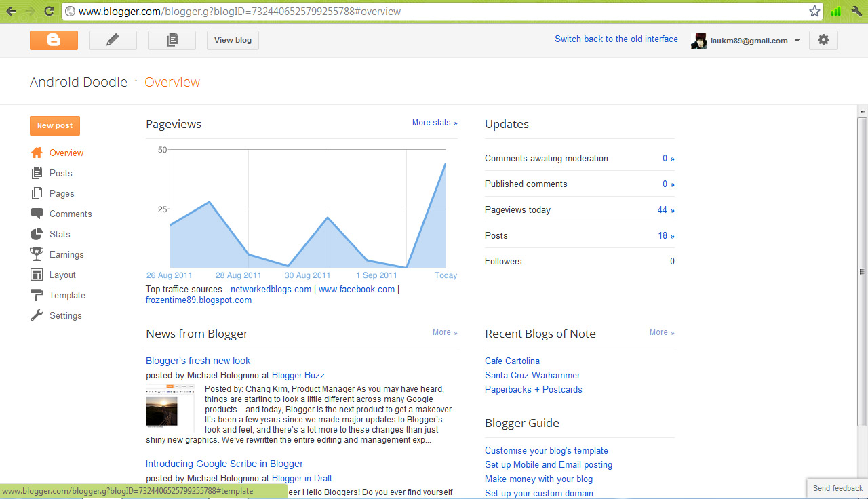
Task: Open the Blogger settings gear icon
Action: click(x=823, y=40)
